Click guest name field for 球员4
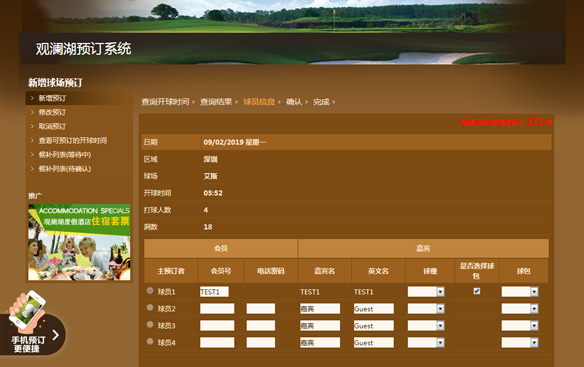The height and width of the screenshot is (367, 584). coord(320,342)
